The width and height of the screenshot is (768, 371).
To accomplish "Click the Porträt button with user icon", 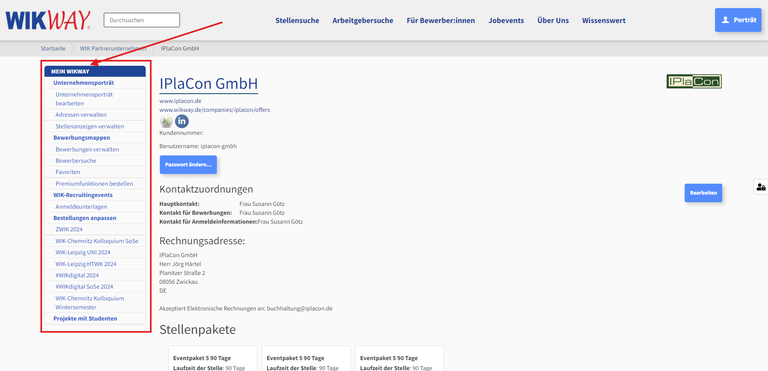I will [x=738, y=20].
